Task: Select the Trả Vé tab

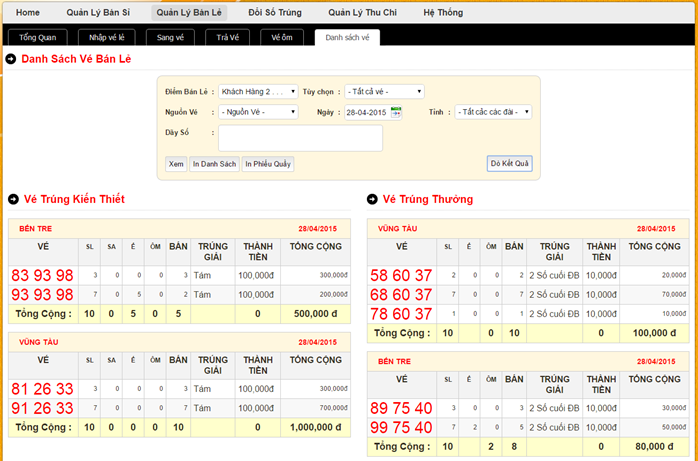Action: click(227, 37)
